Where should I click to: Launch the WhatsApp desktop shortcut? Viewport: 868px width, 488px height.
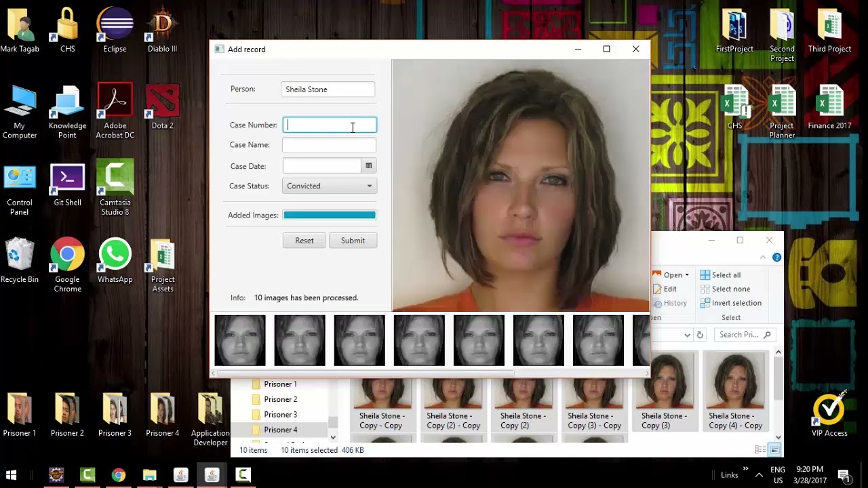point(115,260)
